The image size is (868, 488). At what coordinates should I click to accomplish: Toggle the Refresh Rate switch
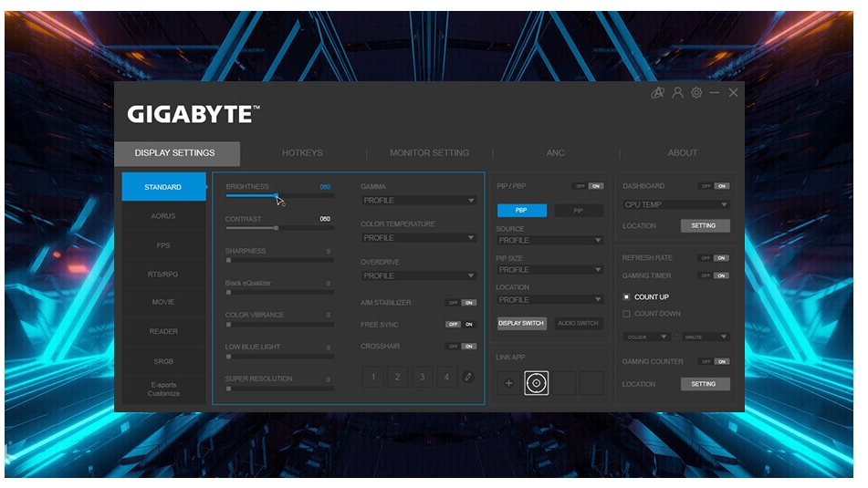714,258
